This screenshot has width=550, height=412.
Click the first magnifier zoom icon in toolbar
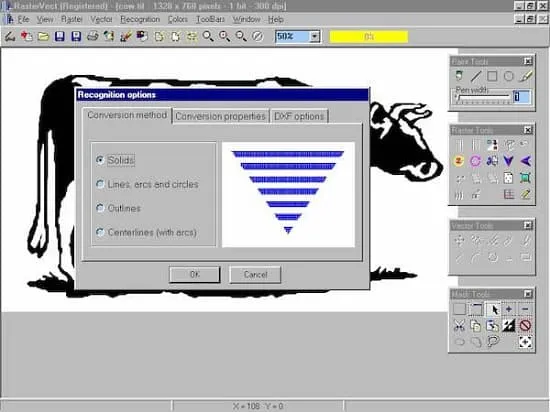coord(208,36)
